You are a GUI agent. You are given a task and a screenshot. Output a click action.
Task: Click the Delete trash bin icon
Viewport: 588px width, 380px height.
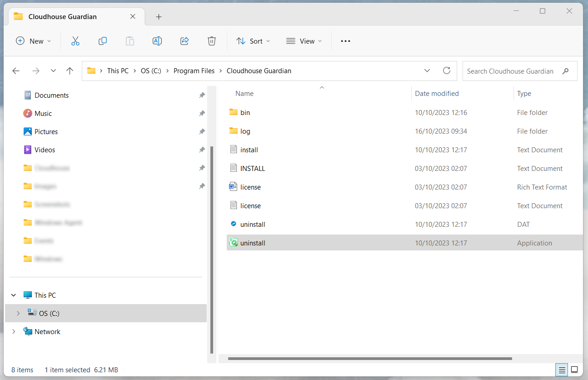click(211, 41)
